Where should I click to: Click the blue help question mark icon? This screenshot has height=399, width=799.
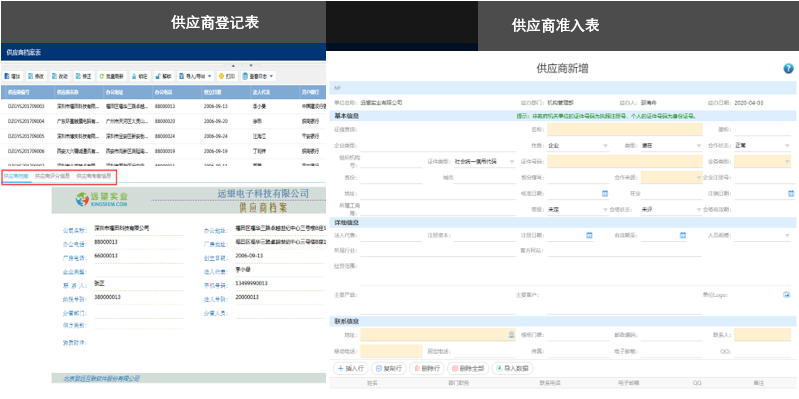point(788,69)
